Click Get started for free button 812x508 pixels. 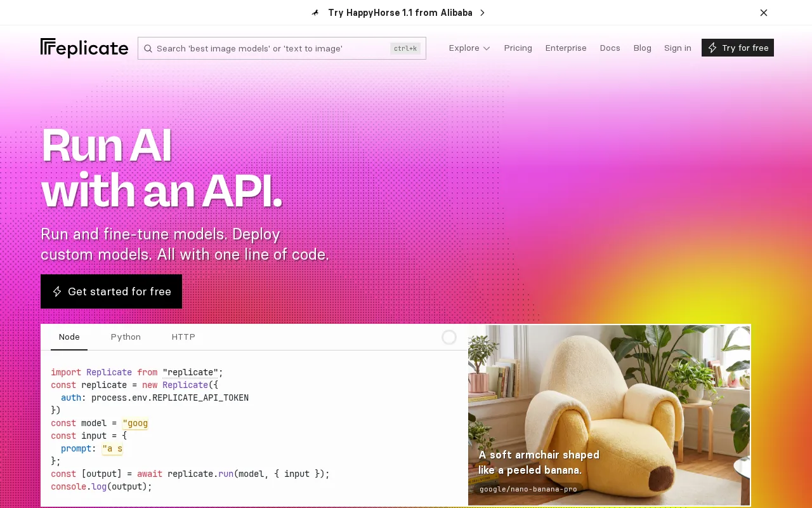pyautogui.click(x=111, y=291)
